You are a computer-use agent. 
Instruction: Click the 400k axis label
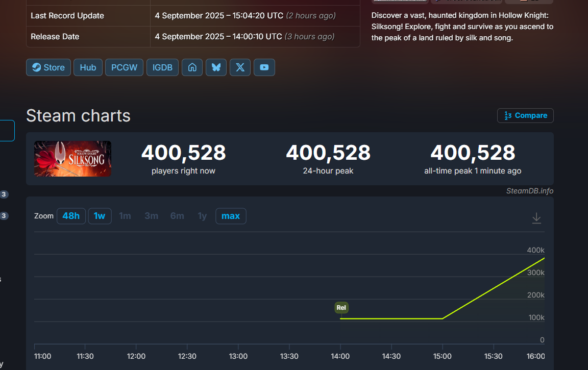pos(535,250)
